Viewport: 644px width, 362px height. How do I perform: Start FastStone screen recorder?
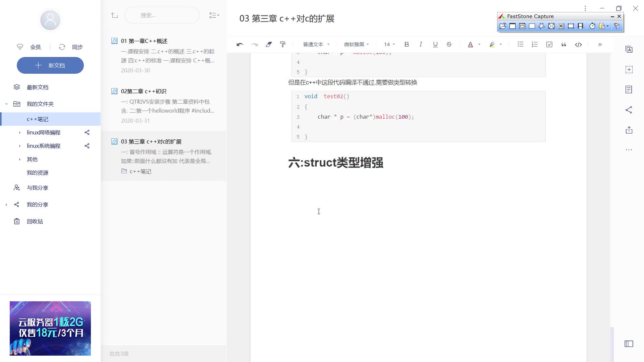pos(580,26)
